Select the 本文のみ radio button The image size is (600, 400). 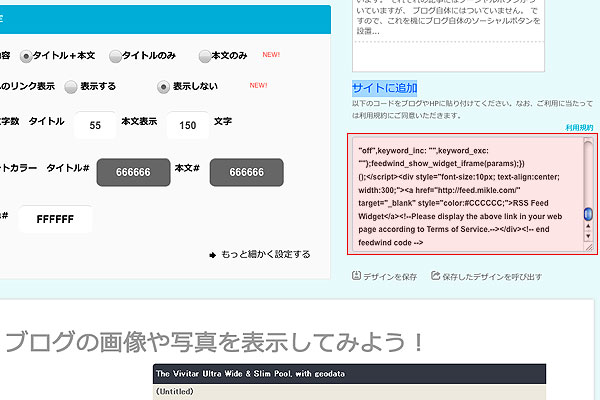click(205, 57)
